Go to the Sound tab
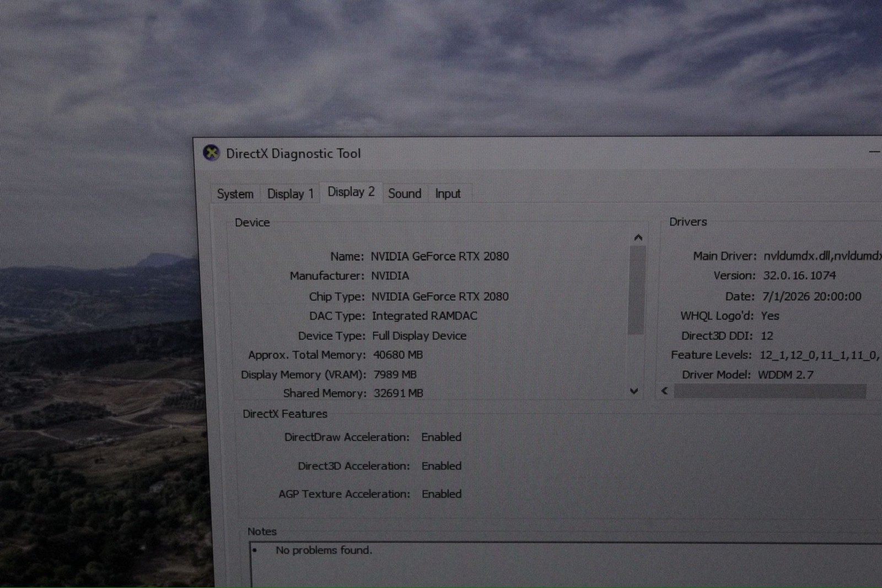882x588 pixels. 405,193
